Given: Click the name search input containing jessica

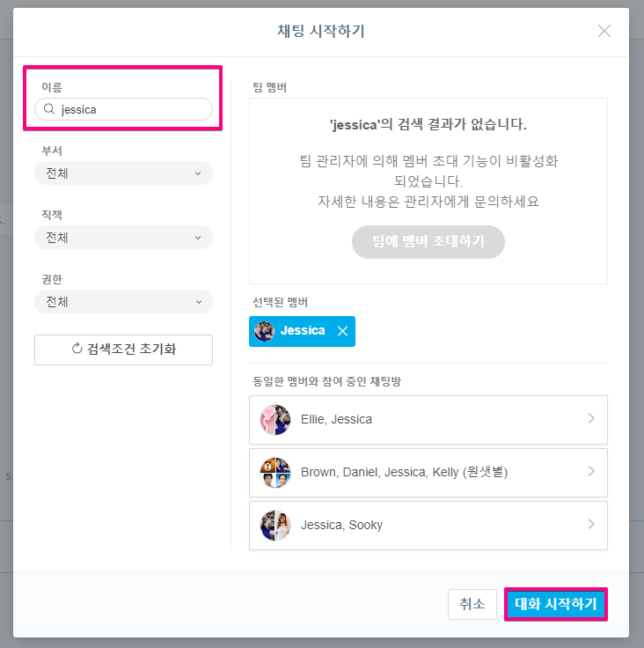Looking at the screenshot, I should point(132,109).
